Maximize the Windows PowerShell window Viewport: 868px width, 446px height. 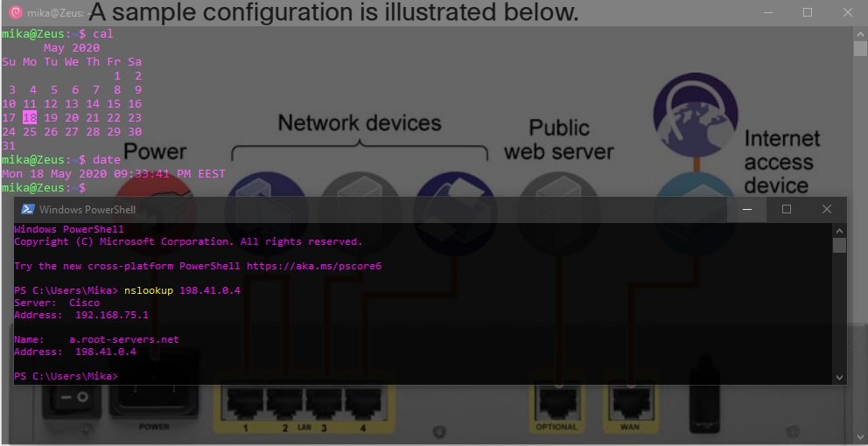[786, 209]
